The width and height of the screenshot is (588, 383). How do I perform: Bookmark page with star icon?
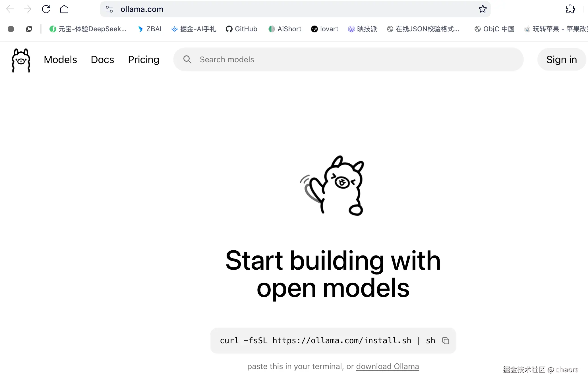[x=482, y=9]
